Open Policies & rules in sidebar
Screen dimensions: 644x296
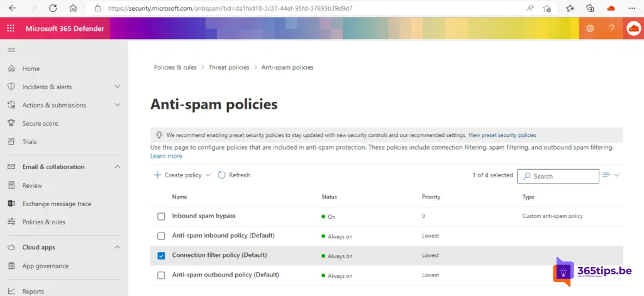[43, 222]
